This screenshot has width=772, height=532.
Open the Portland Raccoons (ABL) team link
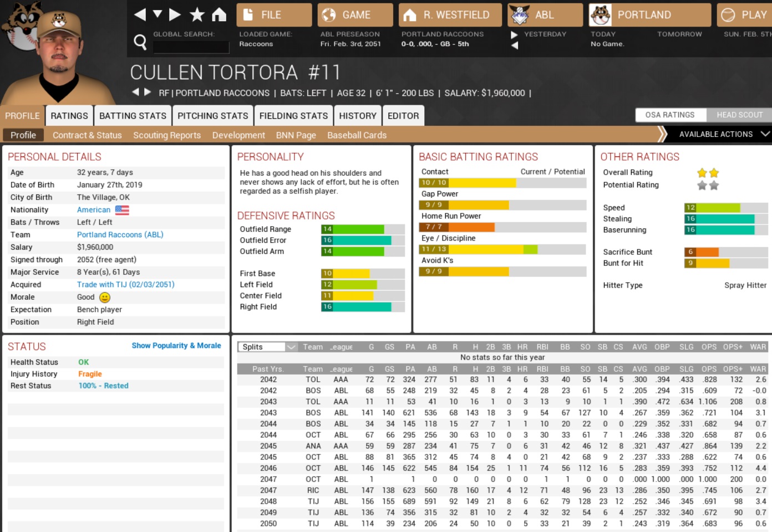tap(120, 234)
